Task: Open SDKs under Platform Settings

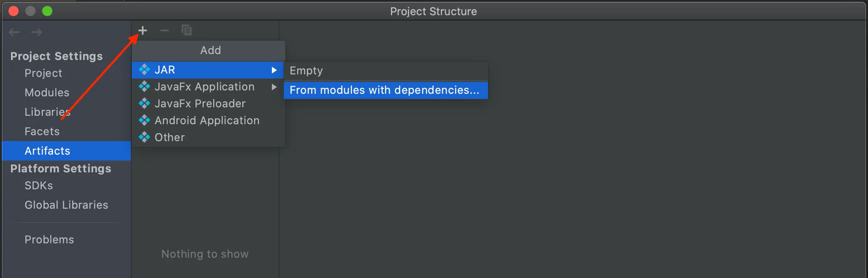Action: tap(38, 185)
